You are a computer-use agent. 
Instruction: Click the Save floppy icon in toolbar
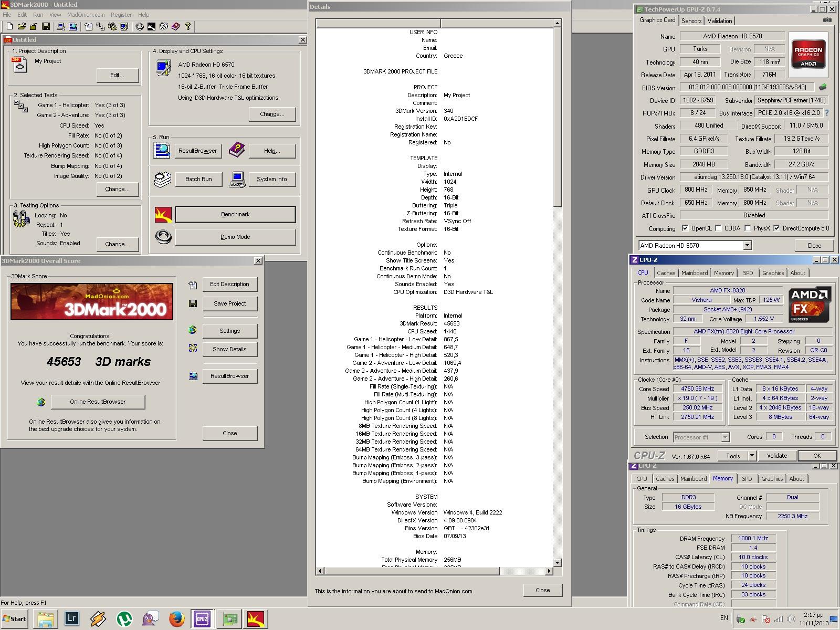[46, 26]
